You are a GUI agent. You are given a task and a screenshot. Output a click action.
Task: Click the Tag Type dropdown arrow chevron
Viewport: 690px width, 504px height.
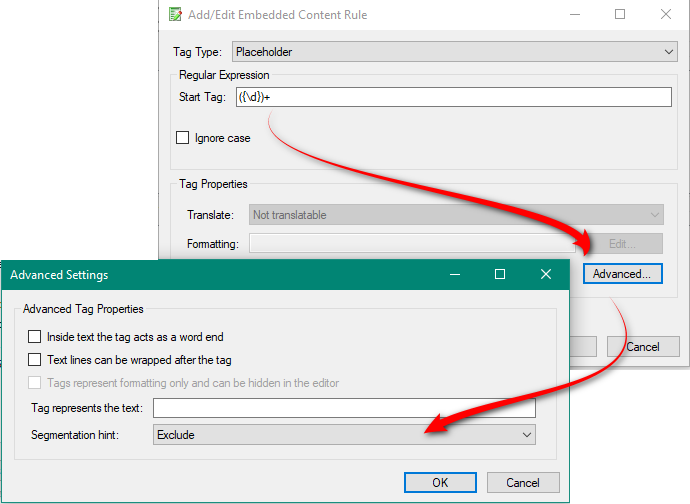pyautogui.click(x=668, y=52)
